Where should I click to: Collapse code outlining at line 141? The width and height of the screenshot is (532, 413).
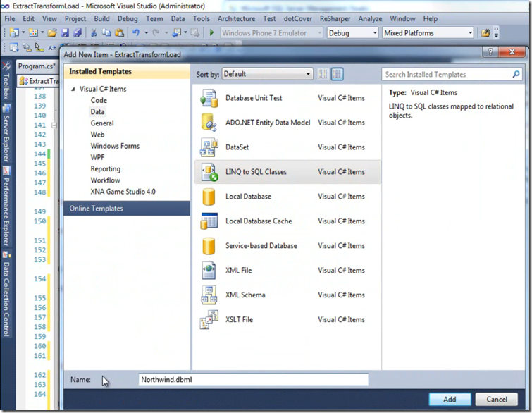54,125
